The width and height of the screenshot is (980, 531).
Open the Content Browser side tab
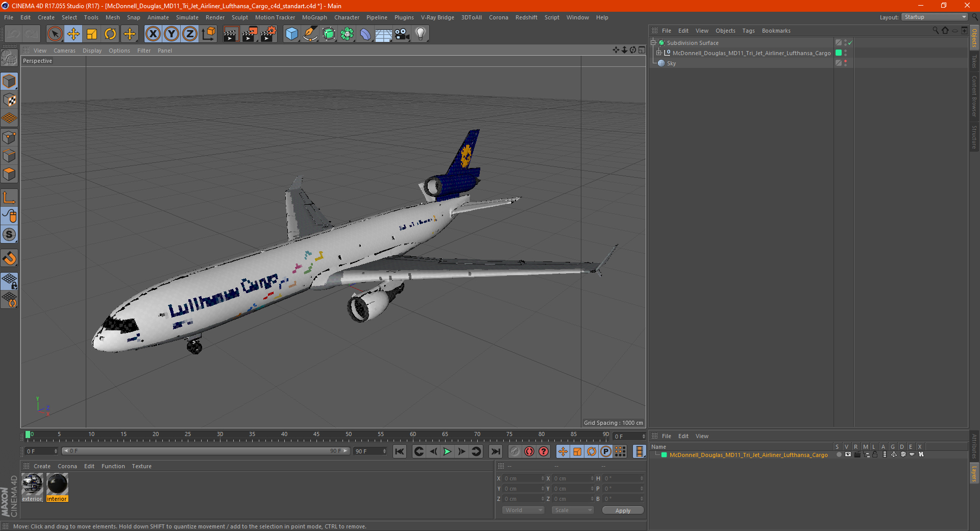974,96
